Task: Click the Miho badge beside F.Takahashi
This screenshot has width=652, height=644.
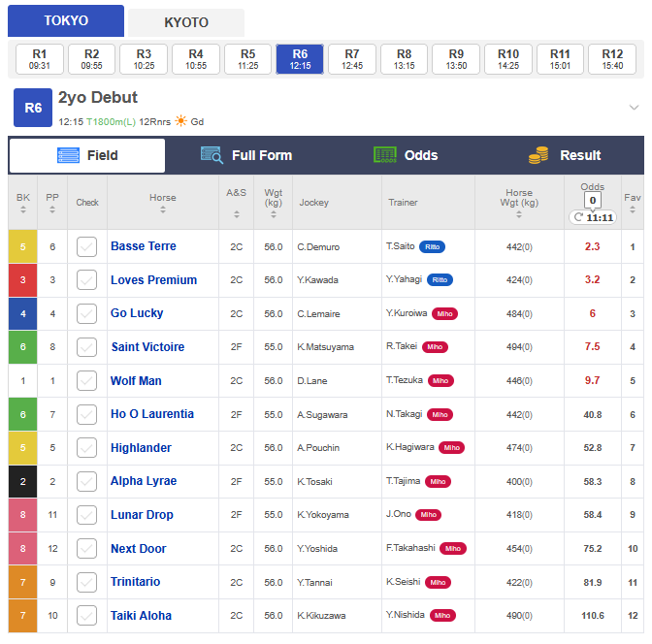Action: point(453,548)
